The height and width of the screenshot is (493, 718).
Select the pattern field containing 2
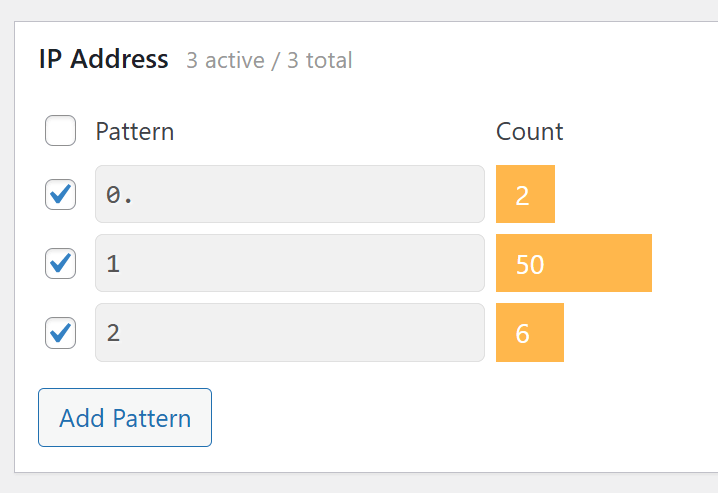click(x=290, y=332)
